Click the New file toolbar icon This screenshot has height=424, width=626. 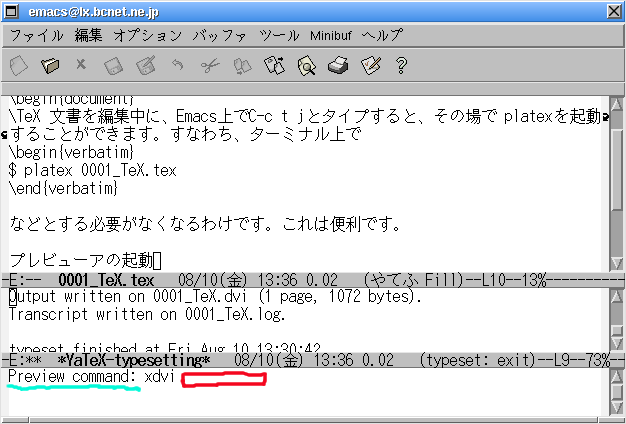tap(18, 65)
